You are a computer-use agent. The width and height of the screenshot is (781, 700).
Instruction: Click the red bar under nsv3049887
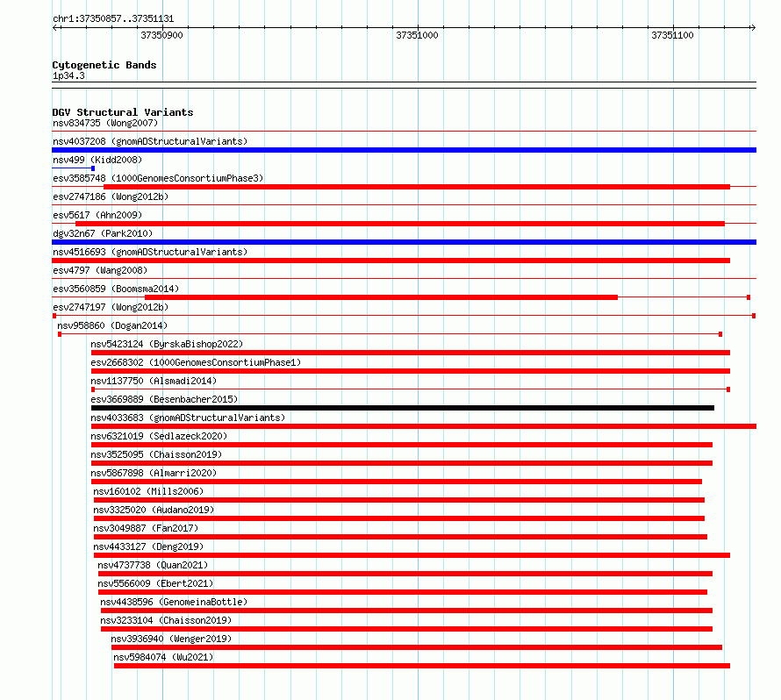click(x=400, y=537)
